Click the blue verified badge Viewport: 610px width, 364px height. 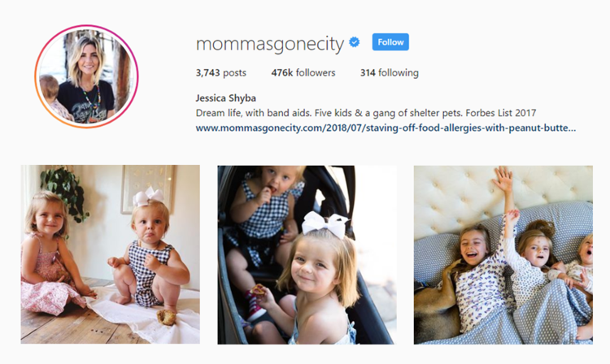coord(355,42)
